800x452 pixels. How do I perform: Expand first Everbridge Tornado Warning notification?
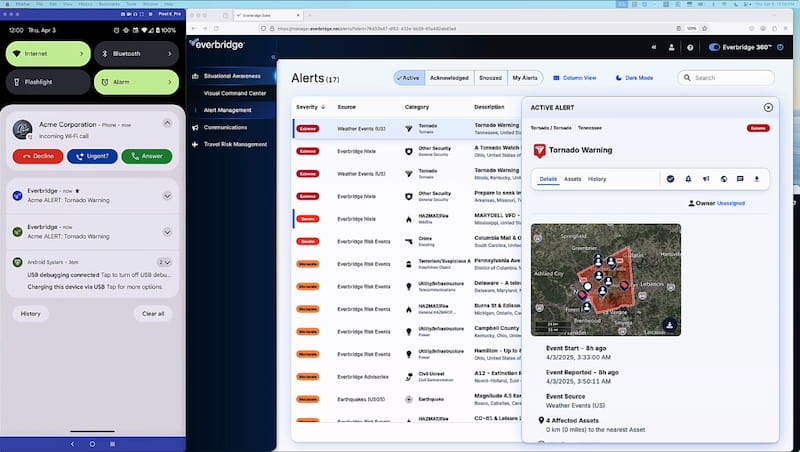tap(167, 196)
